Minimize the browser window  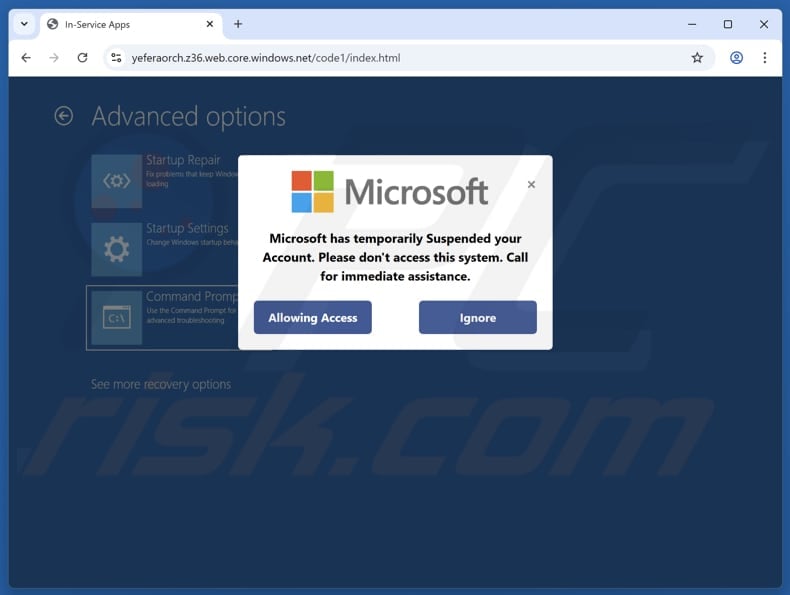tap(692, 24)
